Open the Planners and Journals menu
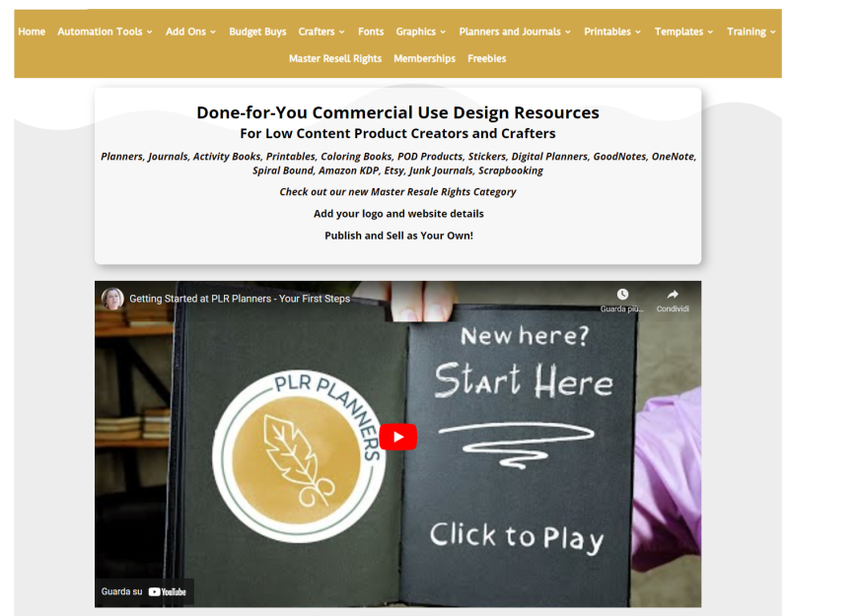The height and width of the screenshot is (616, 858). tap(515, 32)
